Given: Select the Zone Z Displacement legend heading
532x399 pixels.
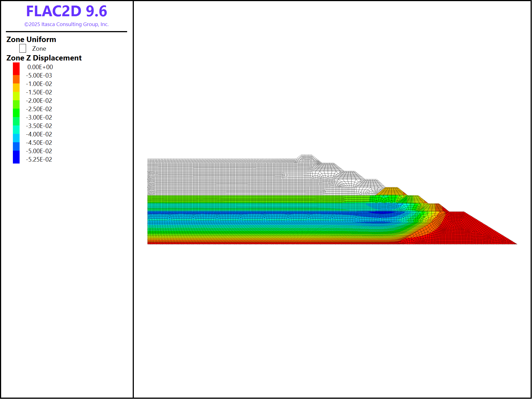Looking at the screenshot, I should pyautogui.click(x=44, y=58).
